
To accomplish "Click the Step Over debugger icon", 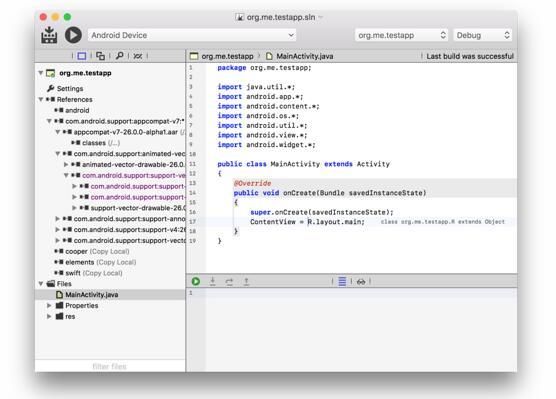I will click(229, 282).
